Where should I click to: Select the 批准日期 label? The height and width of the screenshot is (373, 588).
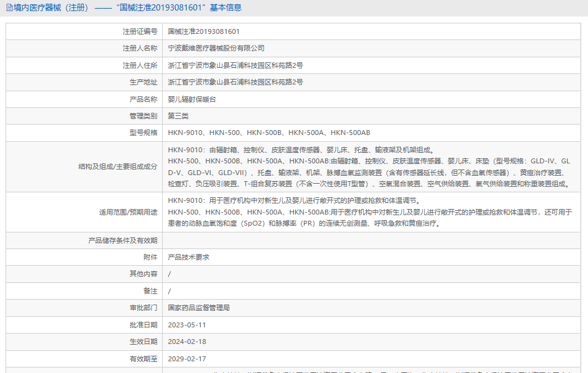coord(143,325)
